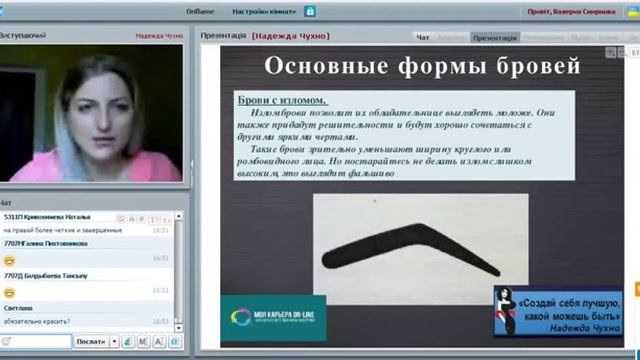Open Настройки кімнати room settings
The height and width of the screenshot is (360, 640).
264,11
